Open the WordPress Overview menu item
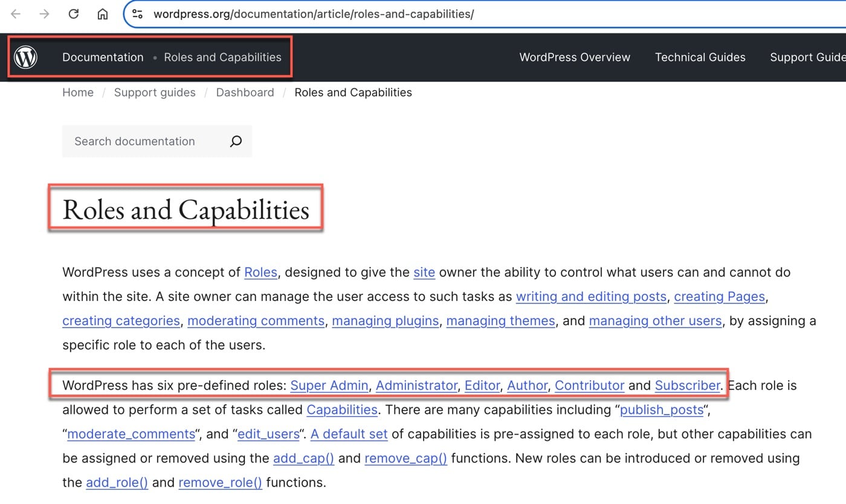The image size is (846, 504). [x=575, y=57]
